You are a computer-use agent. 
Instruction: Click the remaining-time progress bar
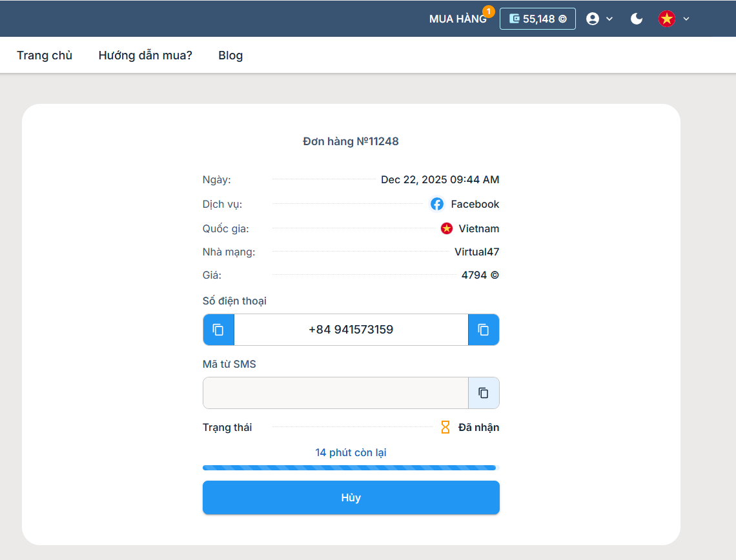tap(351, 468)
